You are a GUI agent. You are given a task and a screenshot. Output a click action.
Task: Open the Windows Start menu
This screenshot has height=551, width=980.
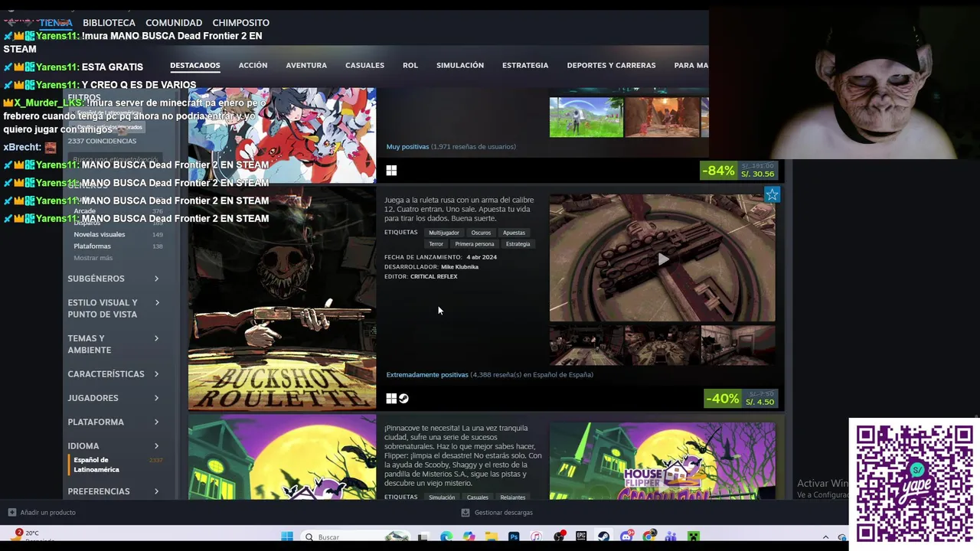coord(287,536)
